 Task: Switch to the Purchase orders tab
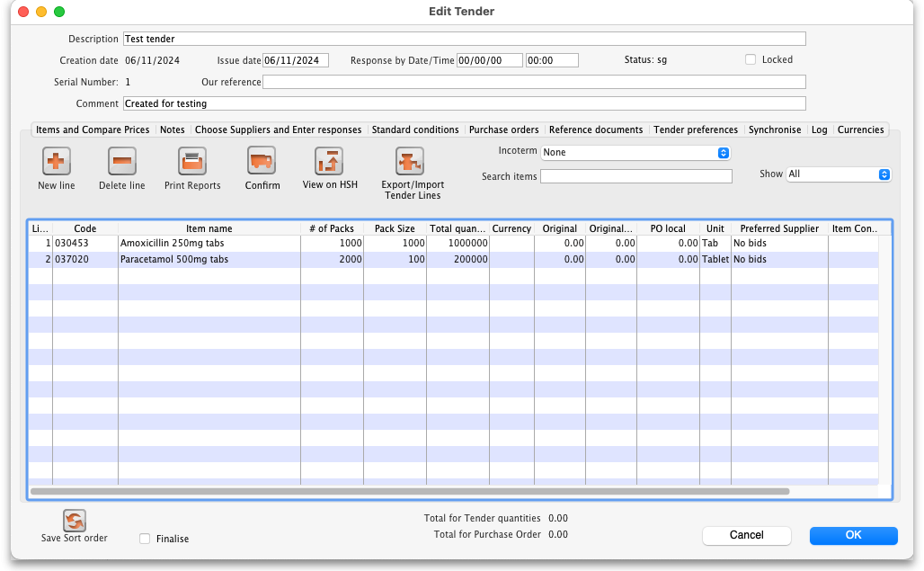tap(503, 130)
